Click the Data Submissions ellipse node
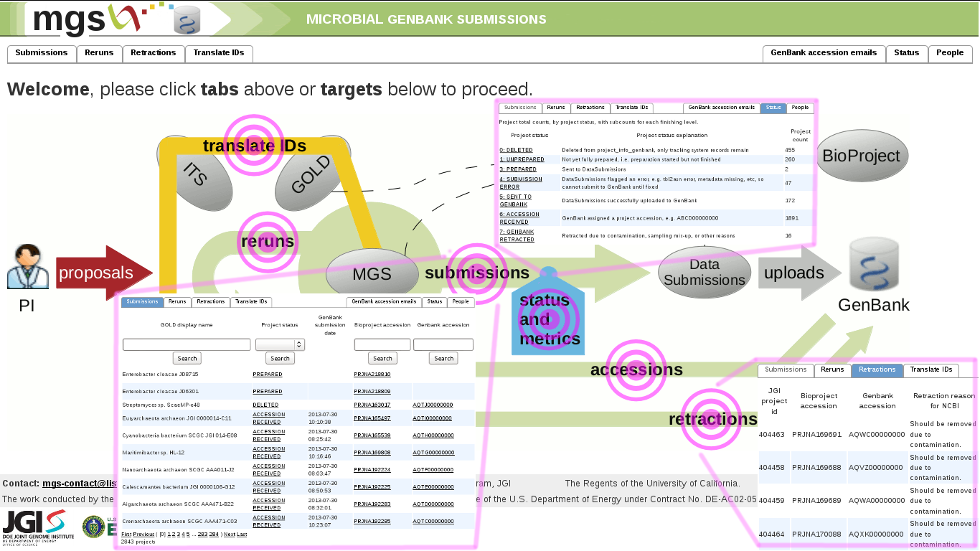Viewport: 980px width, 551px height. (x=705, y=273)
